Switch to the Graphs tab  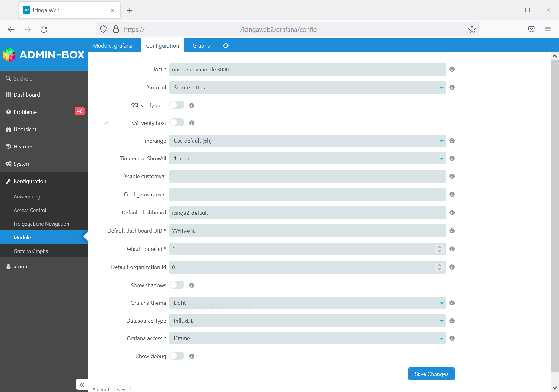click(x=201, y=45)
